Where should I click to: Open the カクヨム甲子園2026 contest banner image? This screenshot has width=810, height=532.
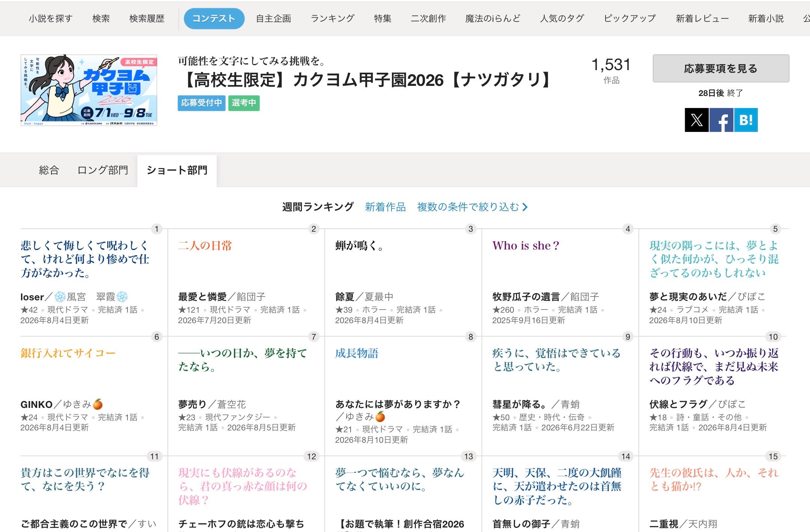[88, 90]
